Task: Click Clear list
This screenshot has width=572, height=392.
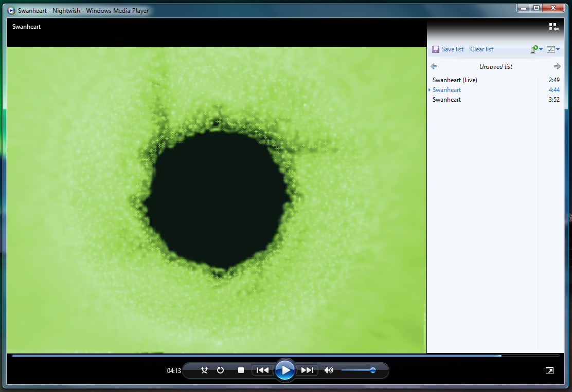Action: (481, 49)
